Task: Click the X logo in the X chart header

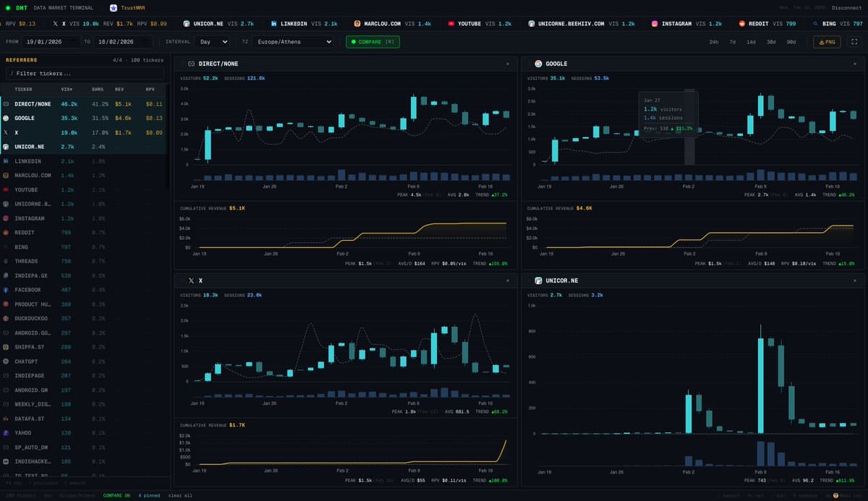Action: pyautogui.click(x=191, y=281)
